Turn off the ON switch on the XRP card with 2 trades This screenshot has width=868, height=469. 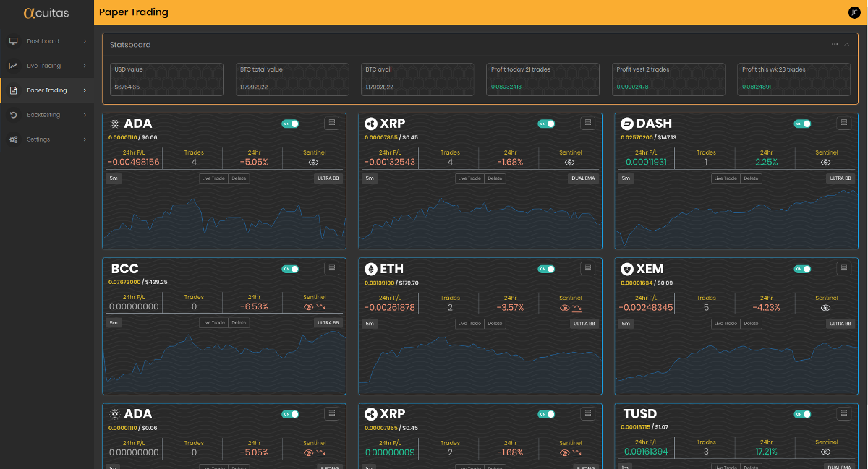pos(546,415)
